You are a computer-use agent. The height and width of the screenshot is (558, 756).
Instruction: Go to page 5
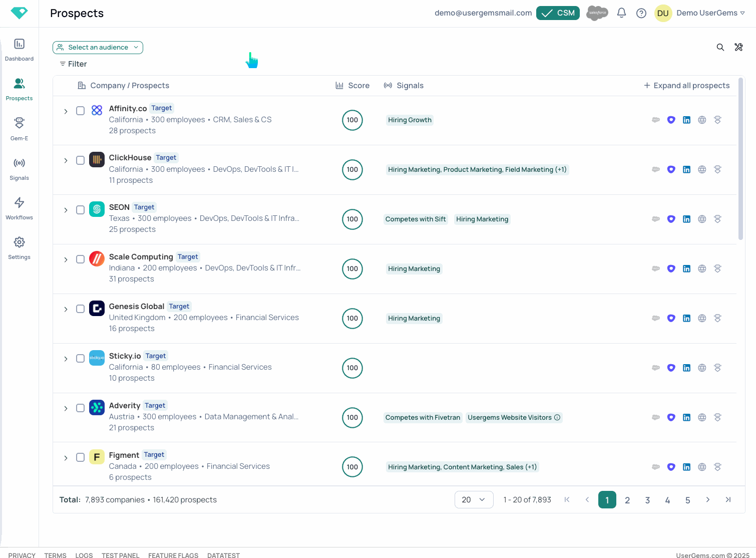[x=687, y=500]
